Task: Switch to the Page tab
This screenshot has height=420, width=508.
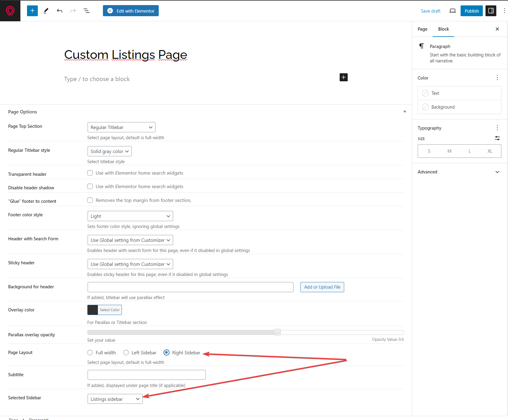Action: 422,29
